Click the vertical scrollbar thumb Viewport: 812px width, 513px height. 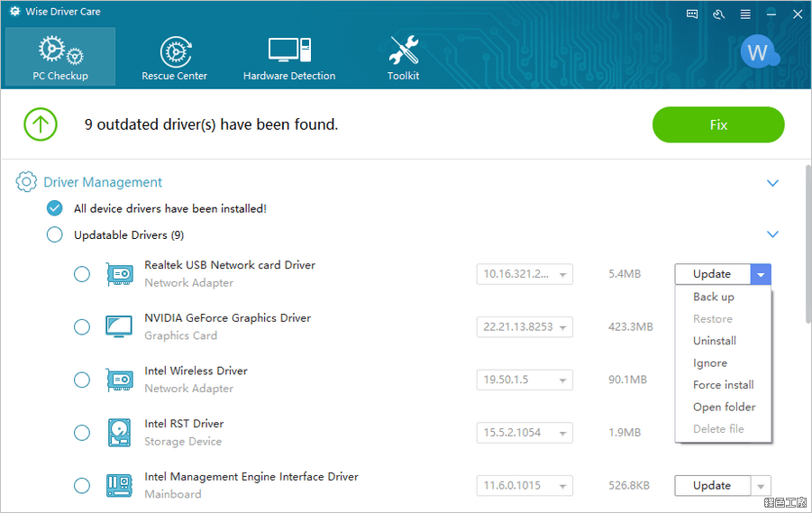click(808, 244)
